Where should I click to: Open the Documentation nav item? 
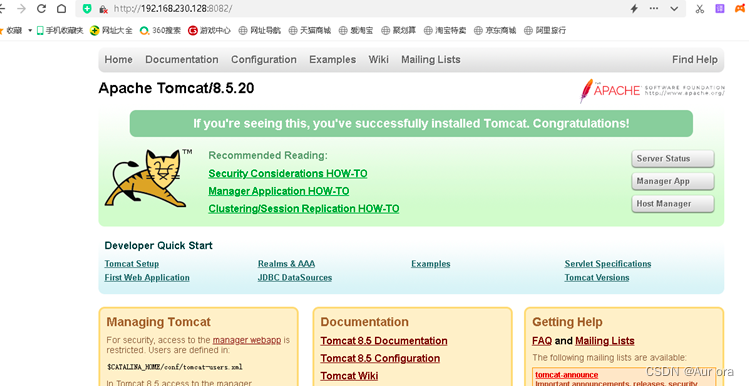tap(182, 60)
